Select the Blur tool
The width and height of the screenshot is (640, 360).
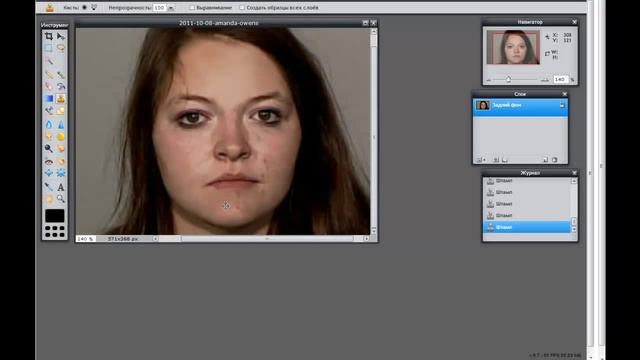tap(49, 124)
